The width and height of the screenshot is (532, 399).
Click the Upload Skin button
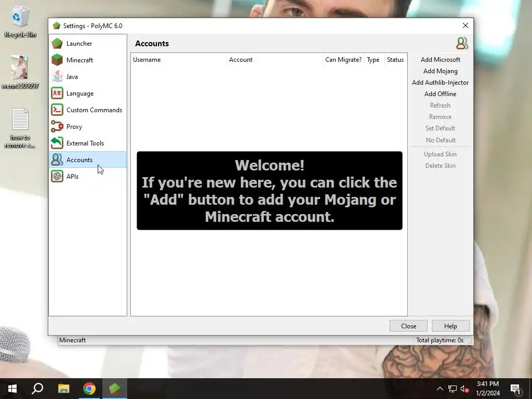[x=441, y=154]
